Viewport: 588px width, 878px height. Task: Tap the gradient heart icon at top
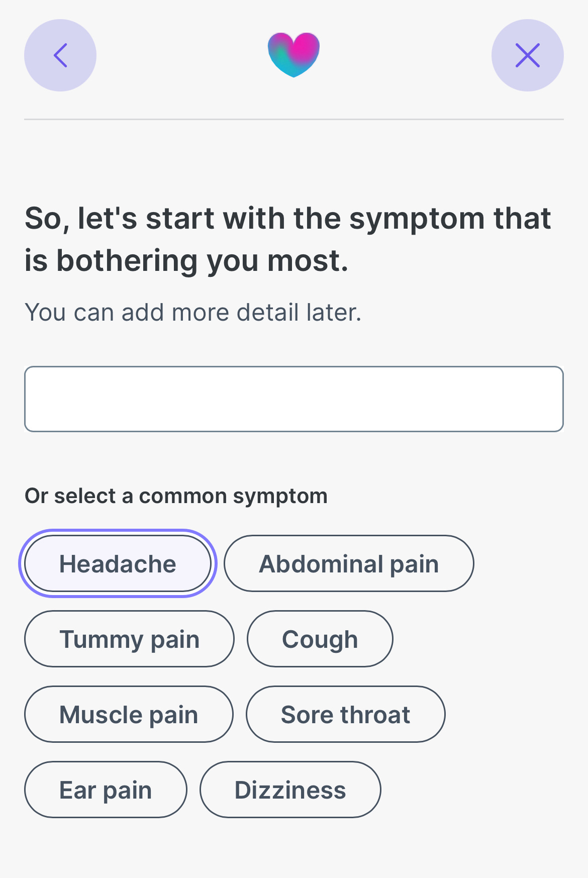(294, 55)
